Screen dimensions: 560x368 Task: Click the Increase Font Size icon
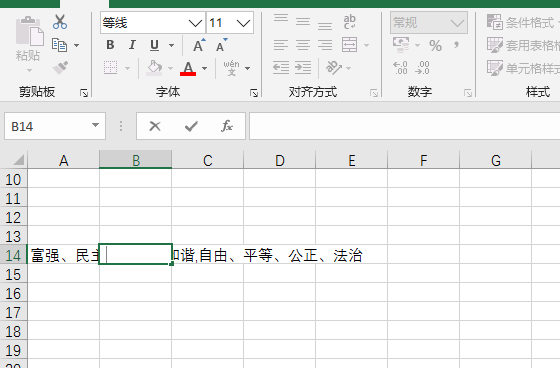click(199, 45)
